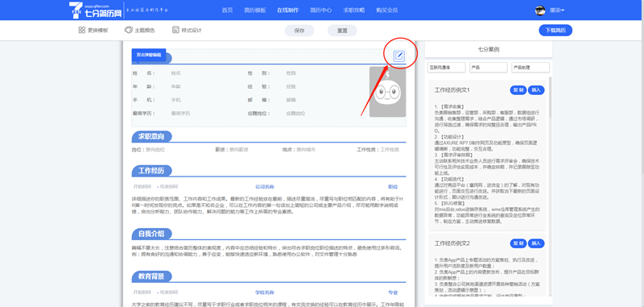Click 开始时间 in work experience row
644x307 pixels.
pos(142,187)
